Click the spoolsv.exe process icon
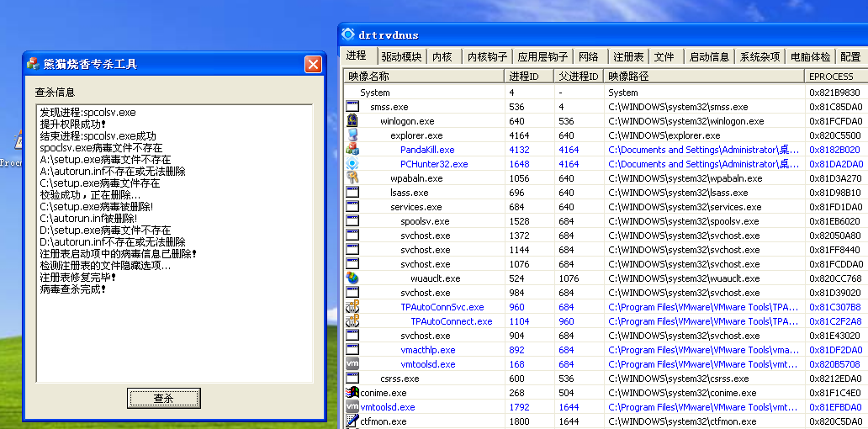 352,221
